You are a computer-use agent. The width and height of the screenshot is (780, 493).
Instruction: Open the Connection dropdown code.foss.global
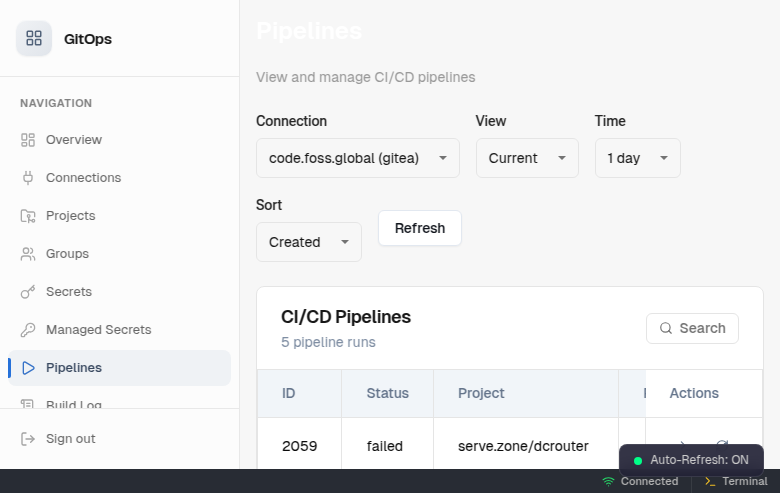coord(357,158)
